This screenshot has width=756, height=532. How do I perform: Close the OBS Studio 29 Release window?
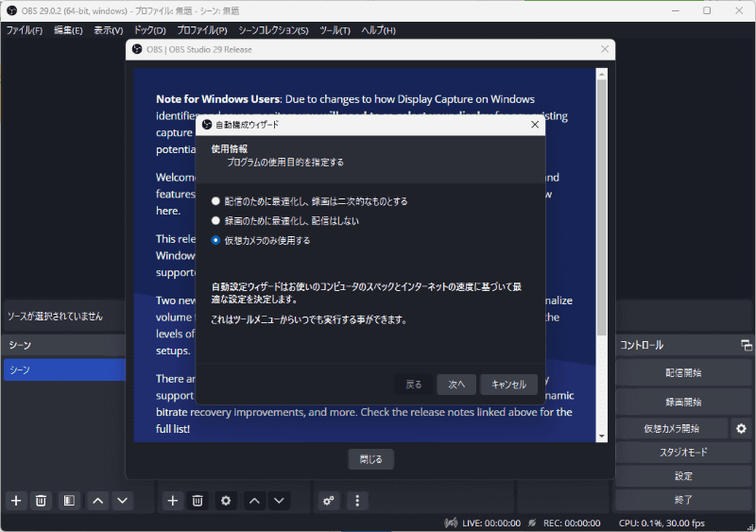coord(605,49)
